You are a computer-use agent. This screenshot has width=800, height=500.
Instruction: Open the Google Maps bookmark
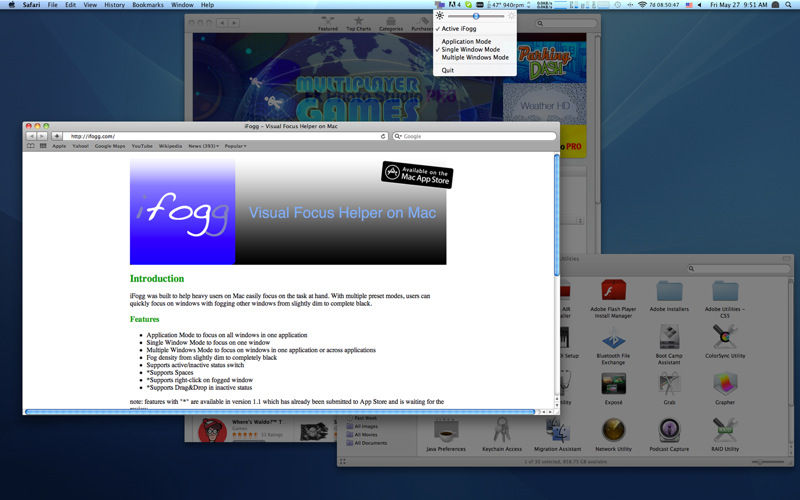pos(110,146)
